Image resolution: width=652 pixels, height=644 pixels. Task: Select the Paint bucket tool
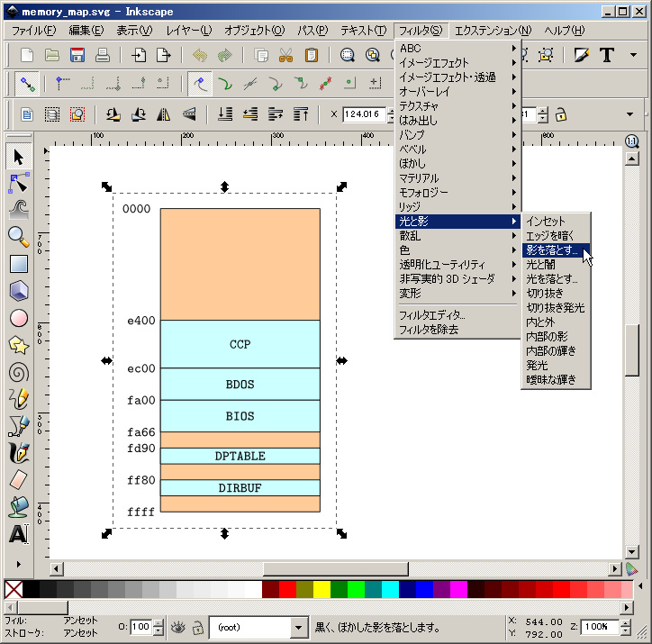coord(18,507)
